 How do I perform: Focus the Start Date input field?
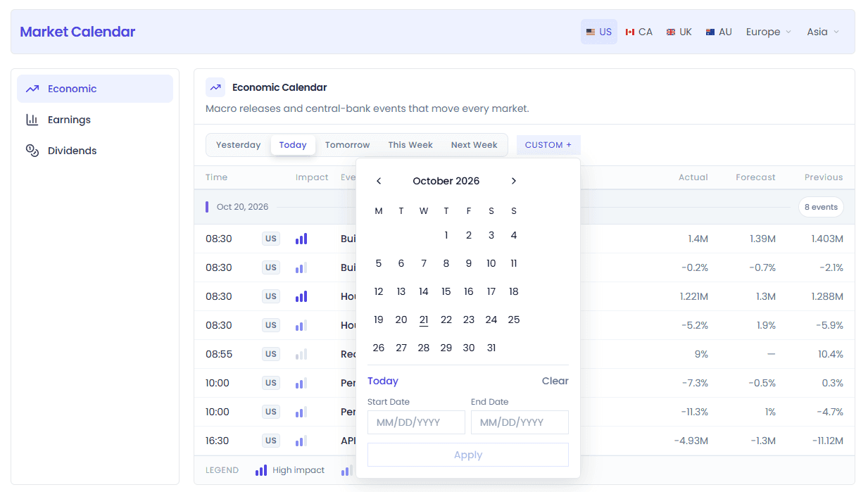click(416, 422)
